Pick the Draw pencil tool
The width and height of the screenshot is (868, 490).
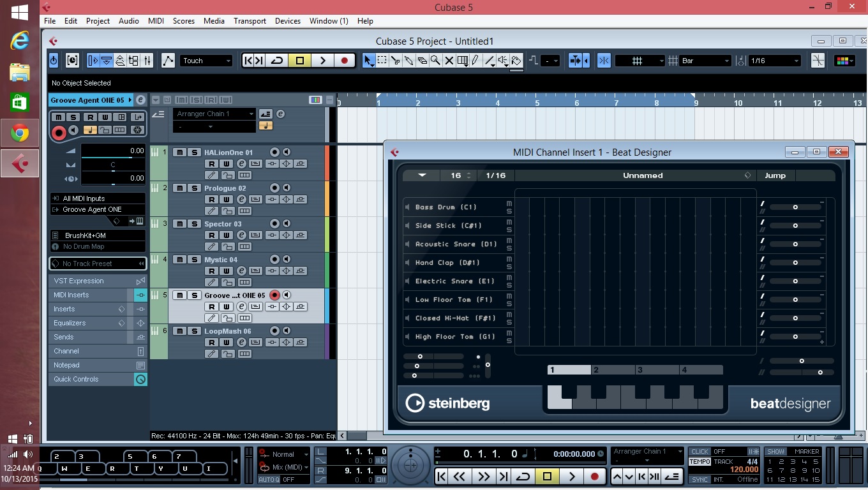coord(475,61)
